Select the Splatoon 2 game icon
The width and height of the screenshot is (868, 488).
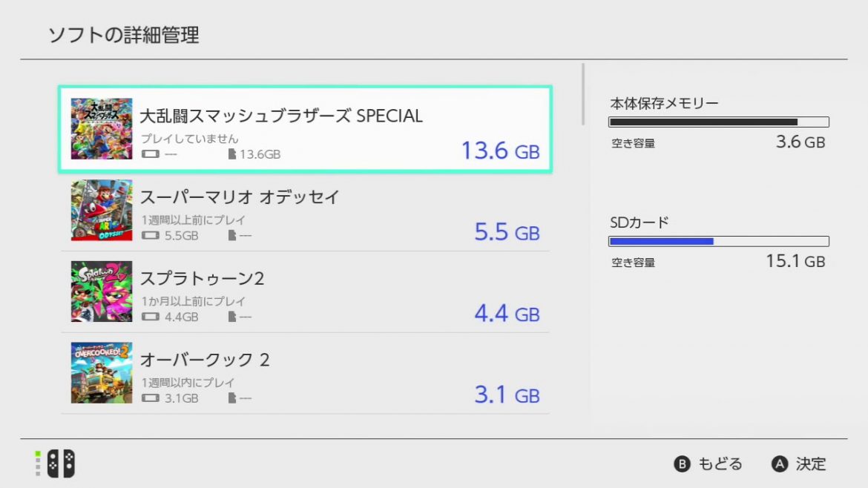[x=102, y=291]
